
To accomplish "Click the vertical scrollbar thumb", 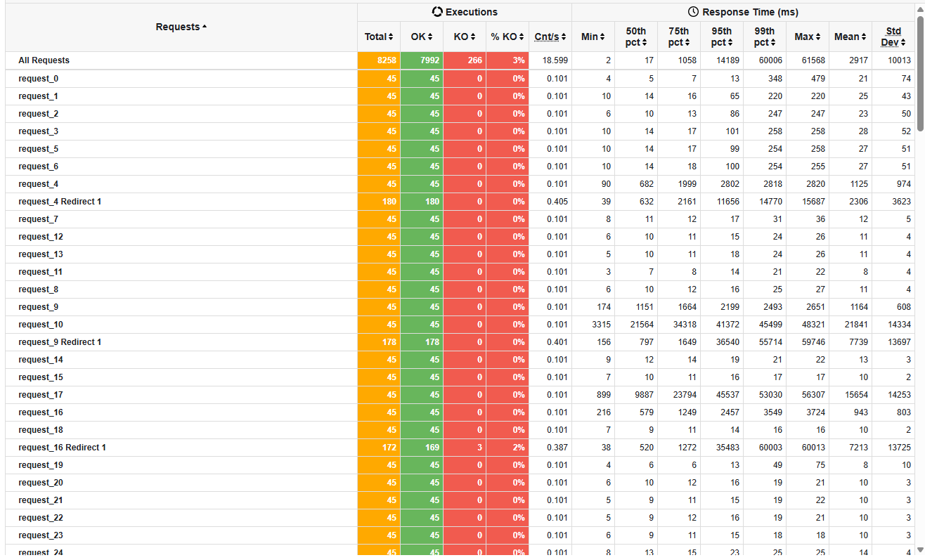I will click(x=920, y=73).
